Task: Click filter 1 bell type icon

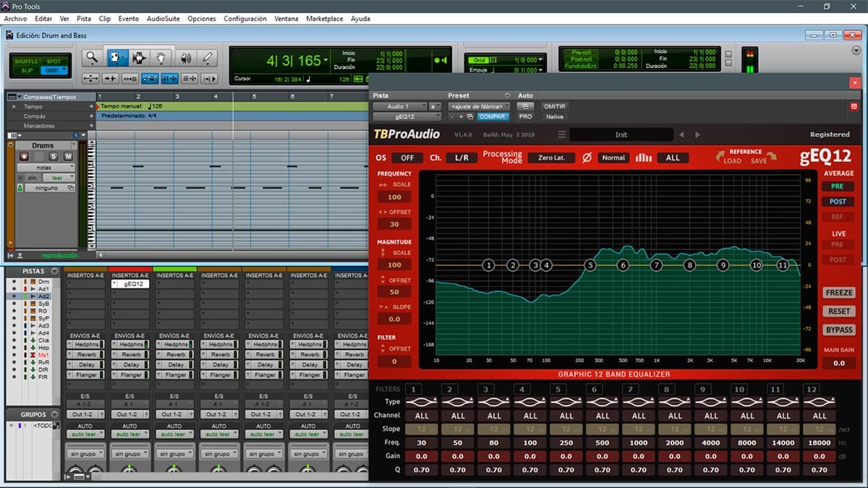Action: pos(422,402)
